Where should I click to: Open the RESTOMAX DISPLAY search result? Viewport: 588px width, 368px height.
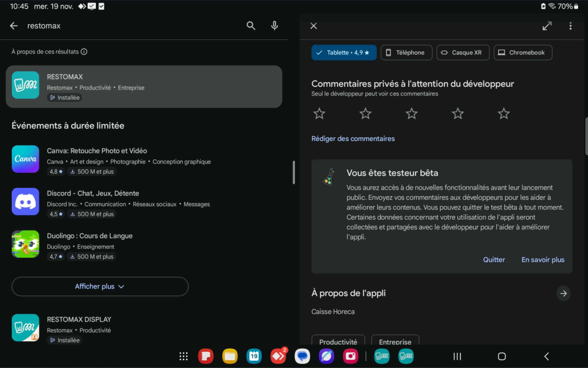tap(79, 319)
